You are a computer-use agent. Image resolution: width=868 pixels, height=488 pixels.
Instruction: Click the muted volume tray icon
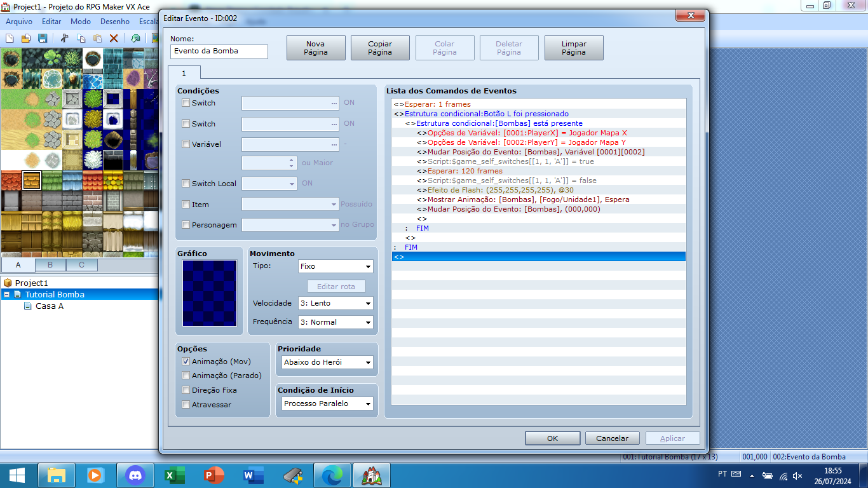(x=798, y=475)
